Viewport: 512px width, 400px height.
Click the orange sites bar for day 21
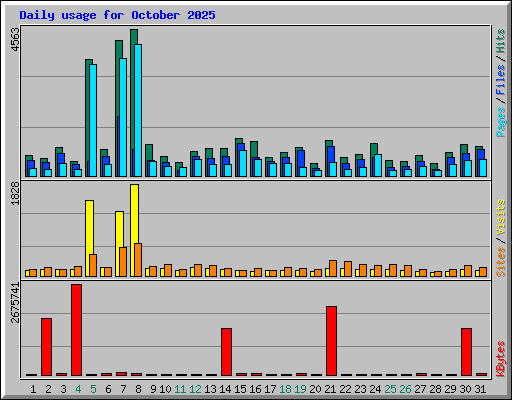(333, 268)
